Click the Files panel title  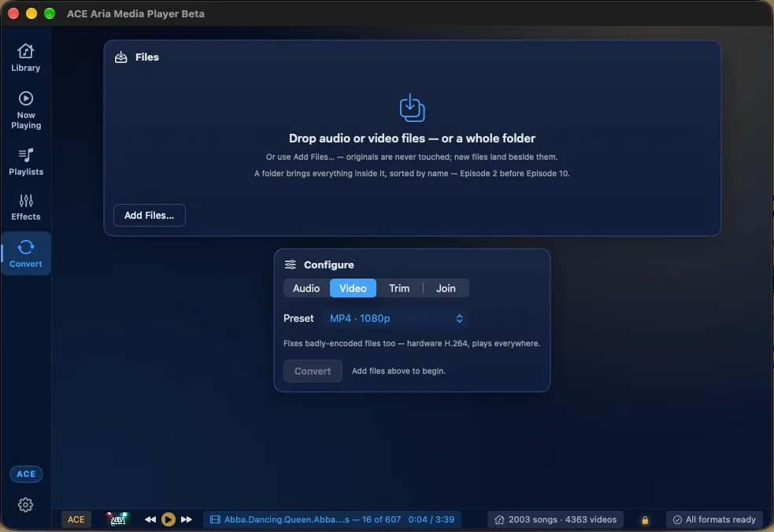(x=147, y=57)
